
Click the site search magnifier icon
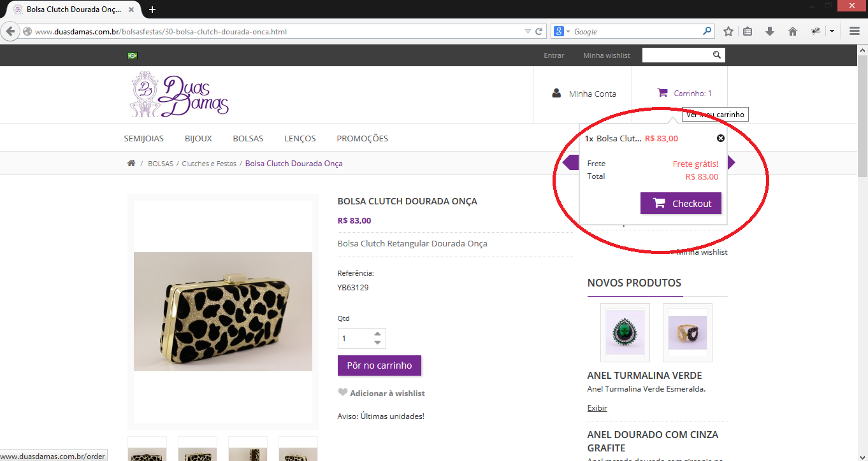(717, 55)
